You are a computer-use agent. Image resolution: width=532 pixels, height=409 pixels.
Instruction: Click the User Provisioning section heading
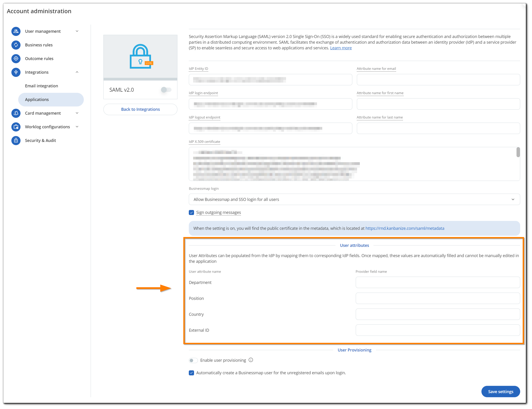(x=354, y=350)
